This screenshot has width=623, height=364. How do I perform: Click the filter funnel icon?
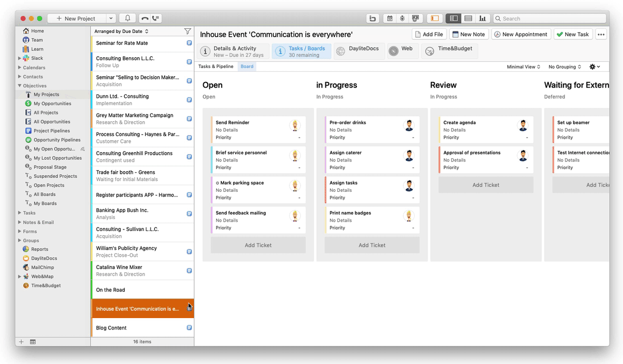point(188,31)
